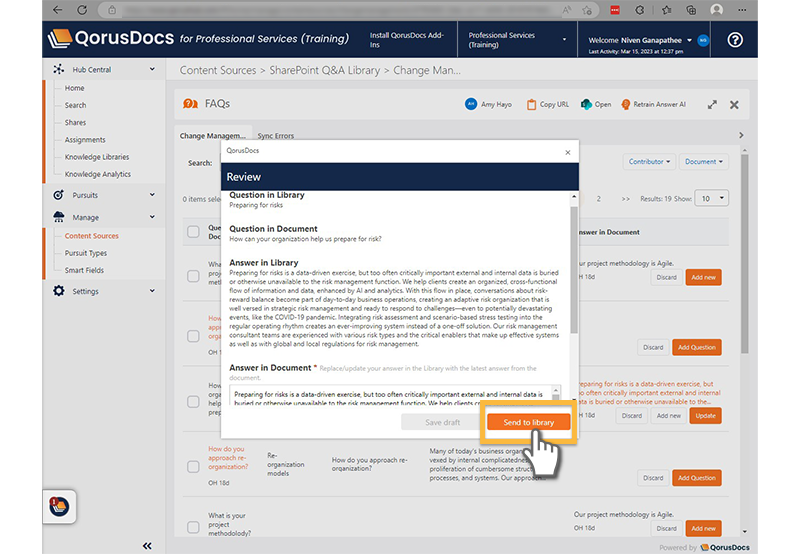Screen dimensions: 800x554
Task: Open Search in the sidebar
Action: tap(76, 105)
